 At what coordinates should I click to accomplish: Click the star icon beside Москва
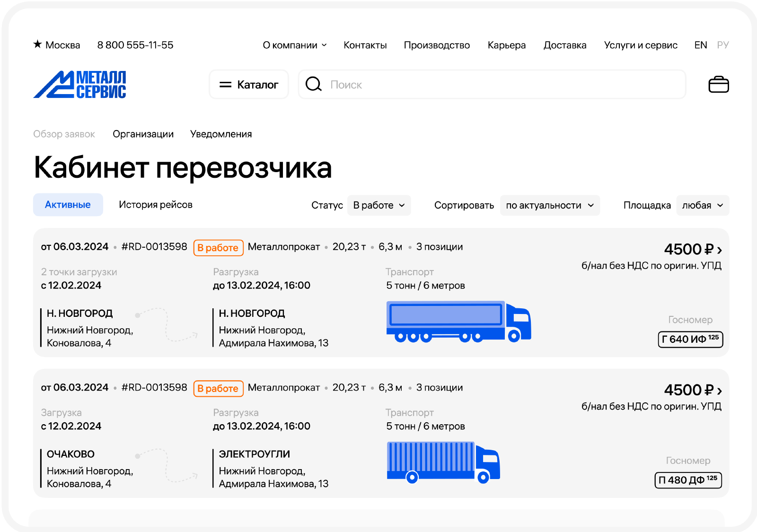[x=37, y=44]
